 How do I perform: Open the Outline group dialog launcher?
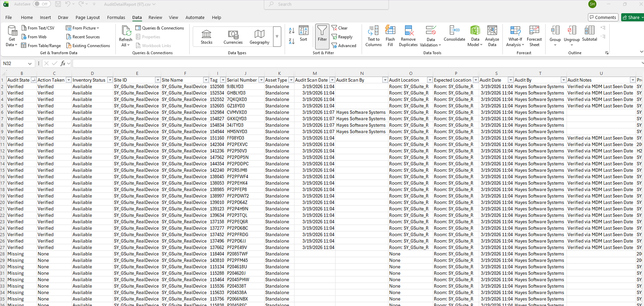tap(607, 53)
